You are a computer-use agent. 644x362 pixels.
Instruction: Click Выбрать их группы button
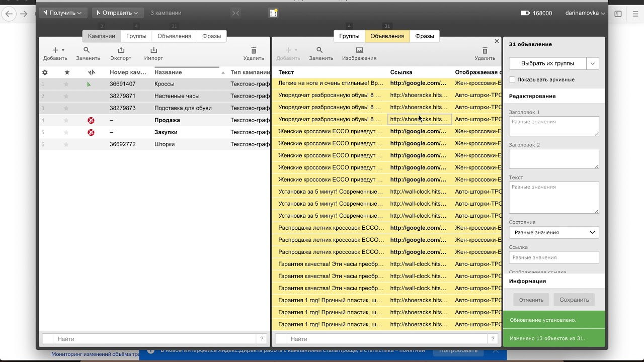pyautogui.click(x=547, y=63)
